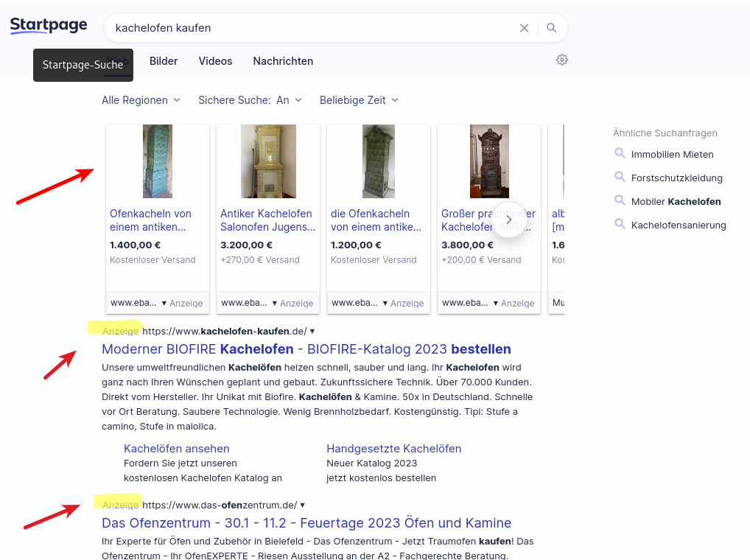Click the +200,00 € Versand shipping text

(x=481, y=259)
